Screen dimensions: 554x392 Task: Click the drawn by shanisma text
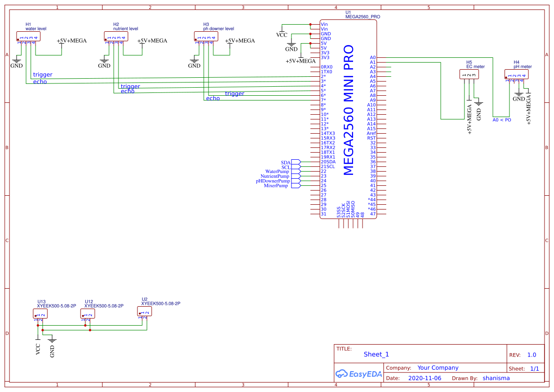click(496, 378)
